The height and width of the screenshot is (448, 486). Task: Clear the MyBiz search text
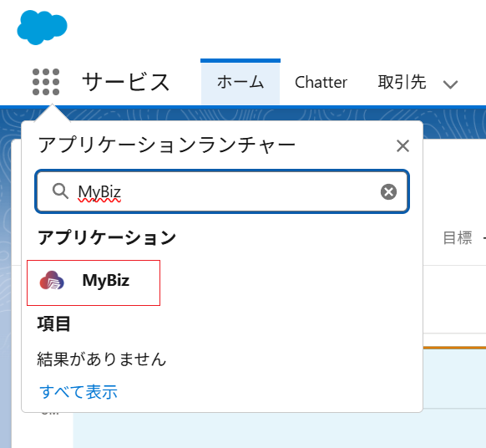point(388,191)
